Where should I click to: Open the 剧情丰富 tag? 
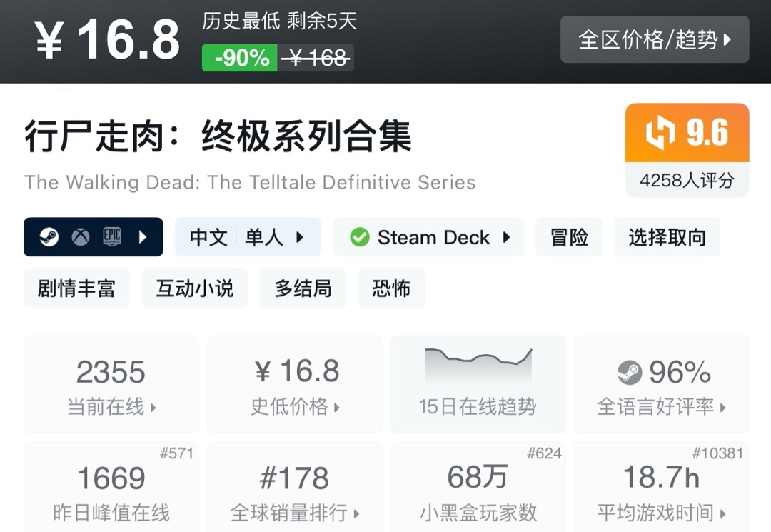click(76, 288)
